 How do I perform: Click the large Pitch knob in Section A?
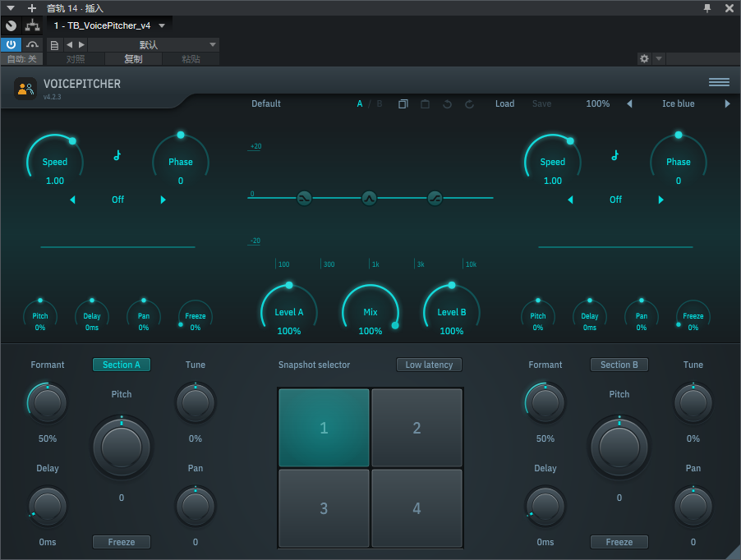coord(122,447)
